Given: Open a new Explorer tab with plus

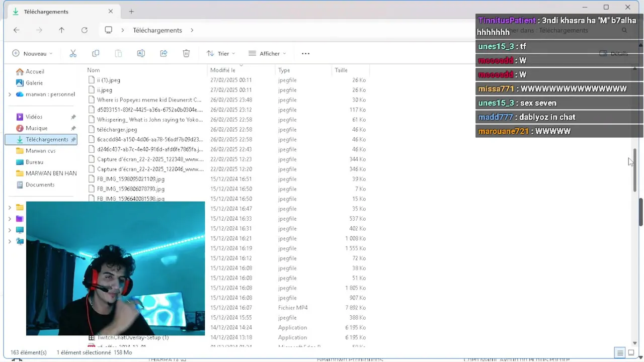Looking at the screenshot, I should pyautogui.click(x=131, y=12).
